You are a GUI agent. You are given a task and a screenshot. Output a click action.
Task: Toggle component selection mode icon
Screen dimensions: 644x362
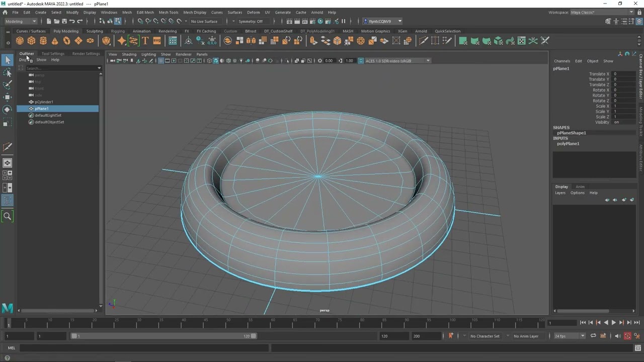117,21
